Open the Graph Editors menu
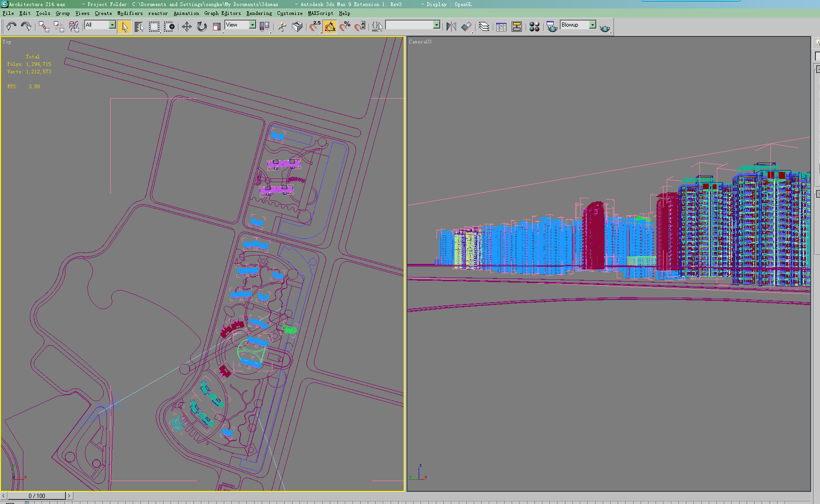 pos(222,13)
